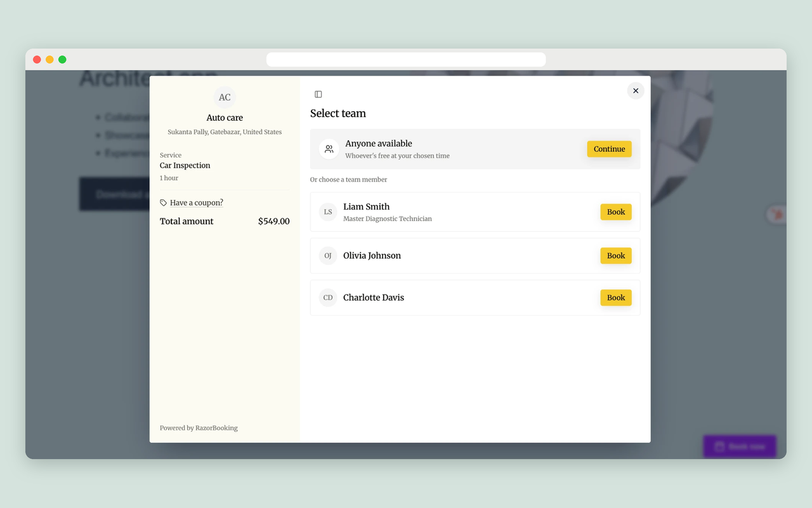This screenshot has height=508, width=812.
Task: Click the Total amount label
Action: click(187, 222)
